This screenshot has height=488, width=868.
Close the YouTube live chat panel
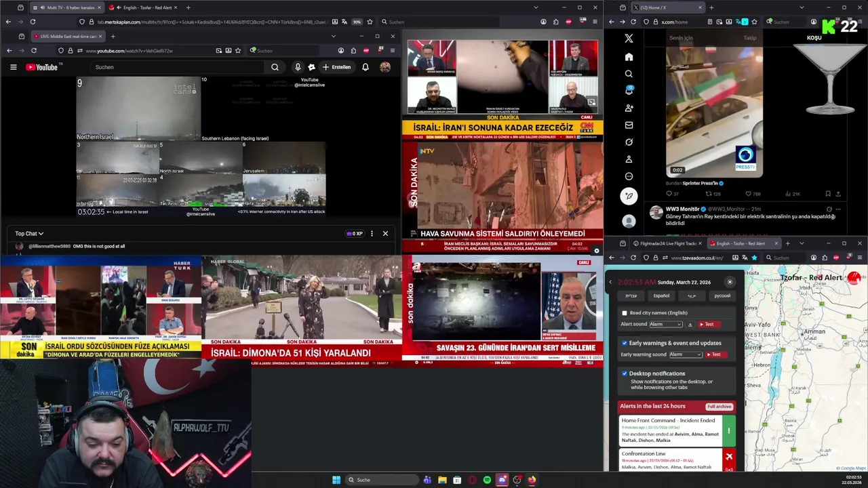pyautogui.click(x=385, y=234)
